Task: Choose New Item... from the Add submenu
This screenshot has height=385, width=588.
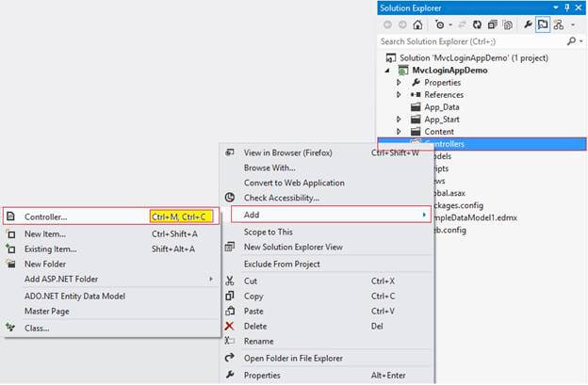Action: coord(111,234)
